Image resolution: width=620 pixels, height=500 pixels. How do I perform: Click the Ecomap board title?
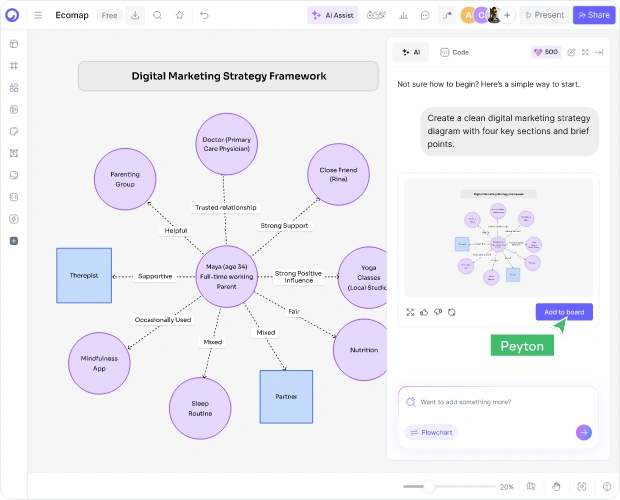point(72,15)
